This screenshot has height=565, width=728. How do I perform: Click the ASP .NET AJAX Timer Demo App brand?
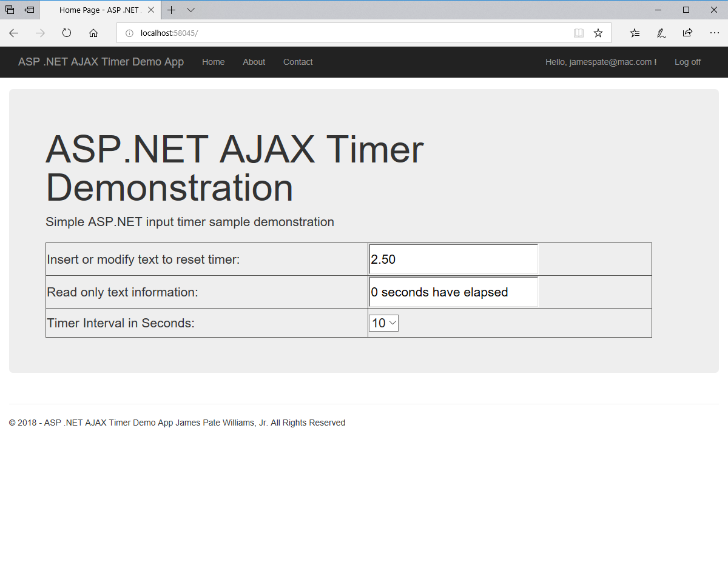pyautogui.click(x=101, y=62)
